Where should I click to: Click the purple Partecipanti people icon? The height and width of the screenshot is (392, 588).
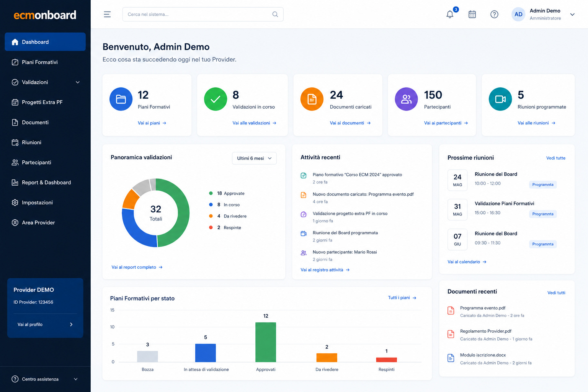tap(406, 99)
